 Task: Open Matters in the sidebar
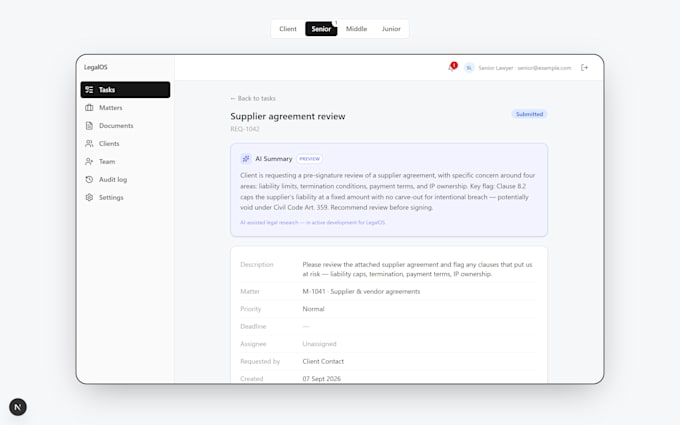[x=125, y=108]
